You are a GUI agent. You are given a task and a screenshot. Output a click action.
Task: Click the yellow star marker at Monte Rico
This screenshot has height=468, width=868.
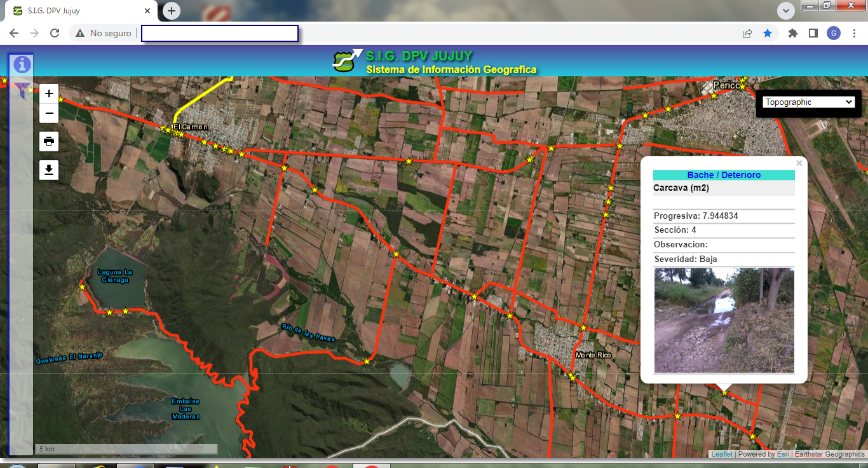(583, 328)
